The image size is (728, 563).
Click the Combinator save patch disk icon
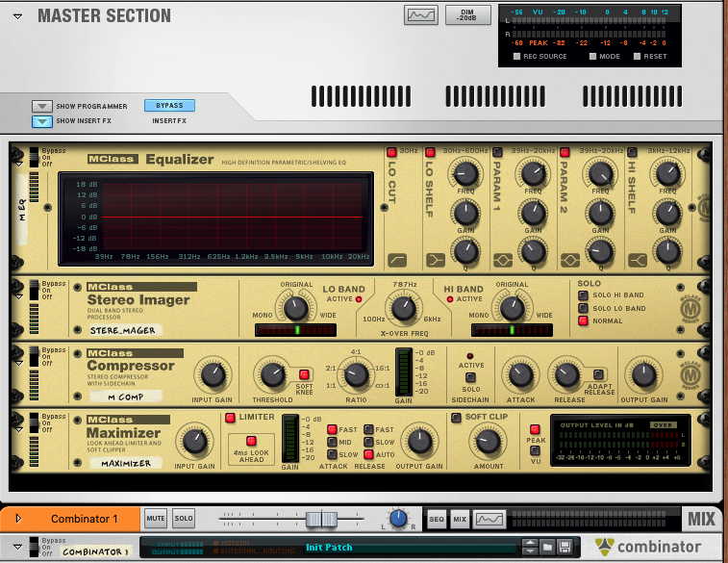[x=565, y=547]
